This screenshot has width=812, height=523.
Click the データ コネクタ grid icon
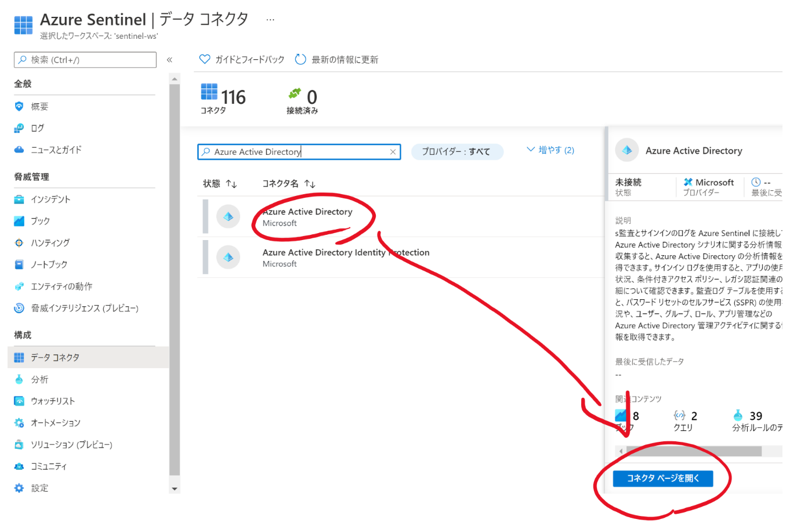tap(19, 357)
